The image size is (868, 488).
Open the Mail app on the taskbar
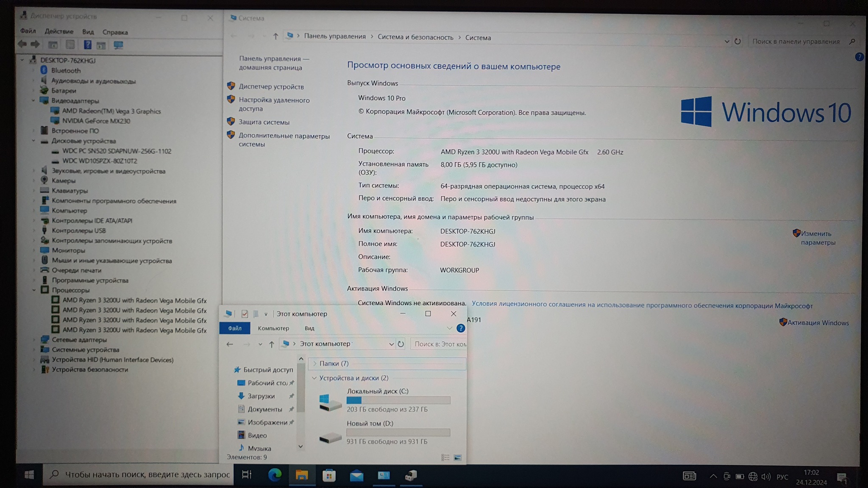point(356,475)
